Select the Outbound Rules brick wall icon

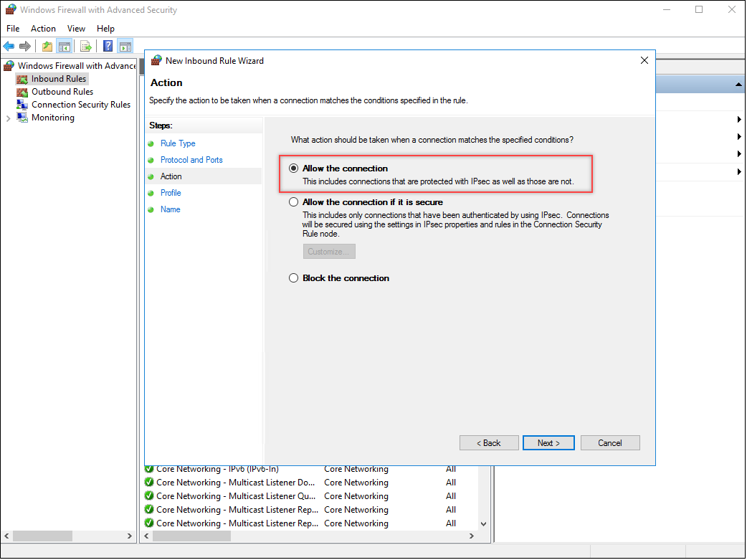[x=22, y=92]
